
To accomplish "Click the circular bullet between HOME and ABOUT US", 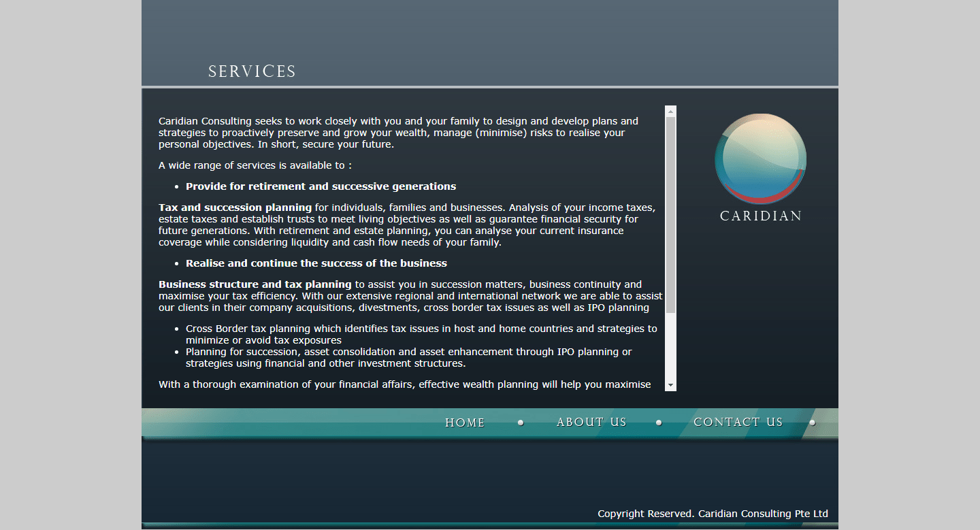I will (521, 423).
